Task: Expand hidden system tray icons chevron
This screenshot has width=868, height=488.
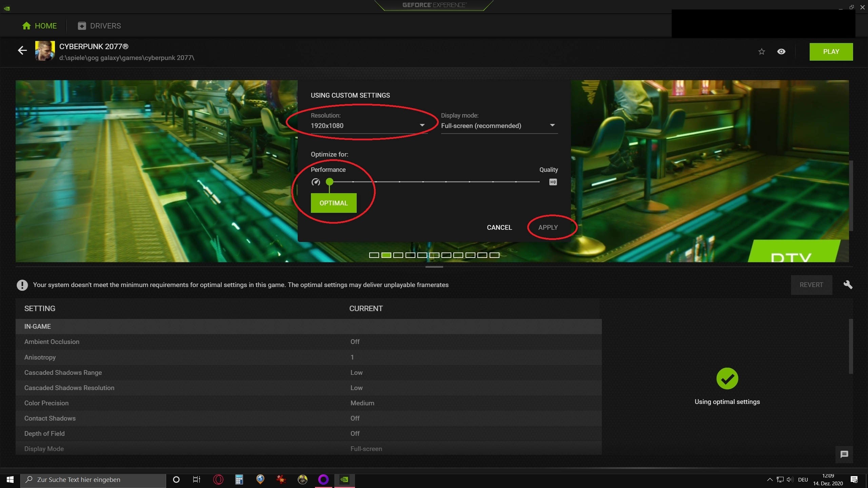Action: [x=770, y=480]
